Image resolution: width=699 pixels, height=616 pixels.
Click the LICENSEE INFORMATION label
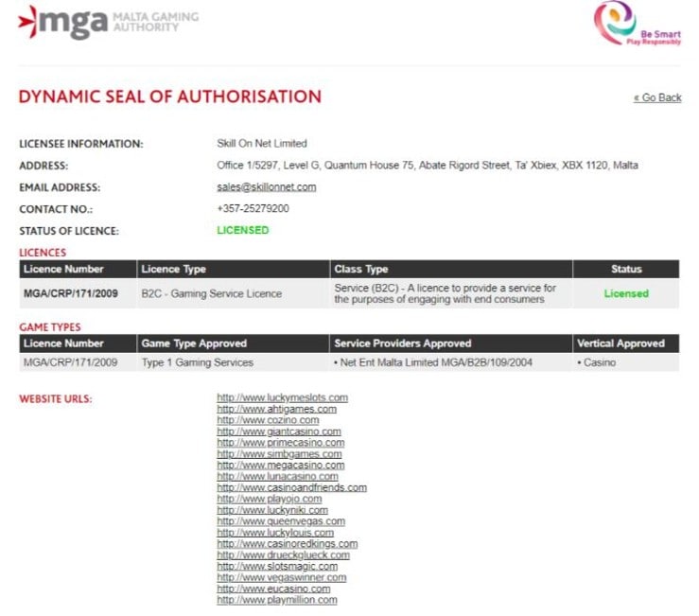81,144
